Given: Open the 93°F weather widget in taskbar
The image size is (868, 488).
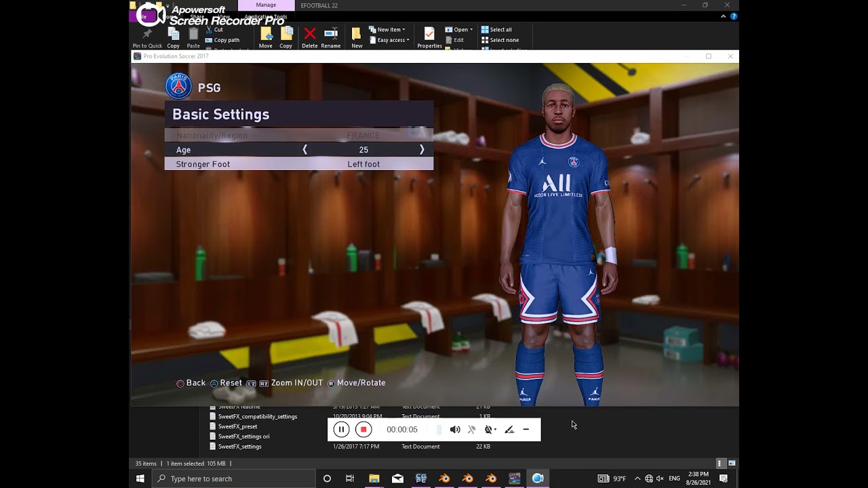Looking at the screenshot, I should 612,479.
